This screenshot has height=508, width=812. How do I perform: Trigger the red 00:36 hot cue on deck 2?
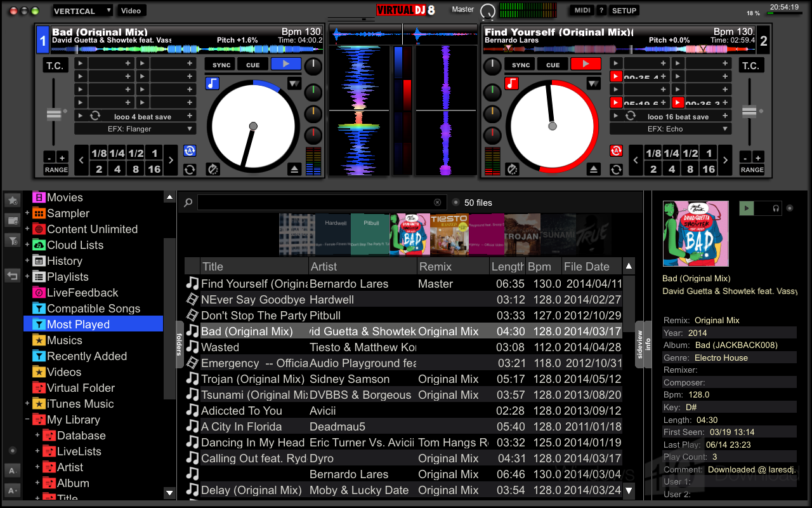click(678, 103)
